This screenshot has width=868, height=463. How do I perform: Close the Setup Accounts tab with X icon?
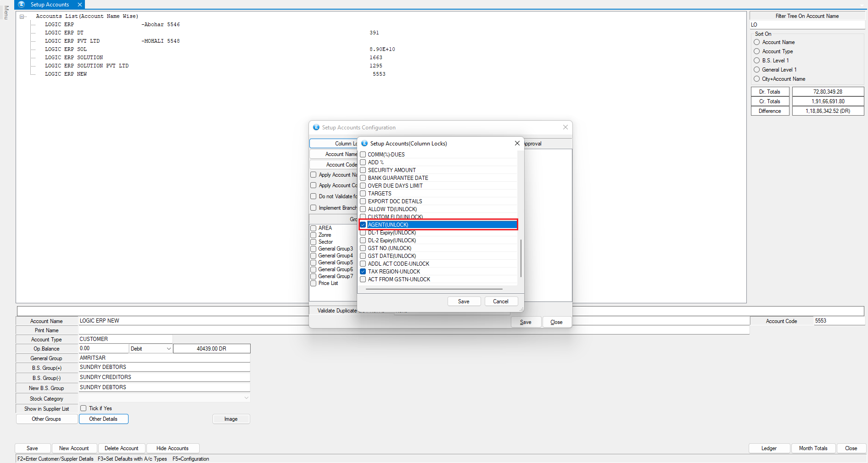[80, 5]
